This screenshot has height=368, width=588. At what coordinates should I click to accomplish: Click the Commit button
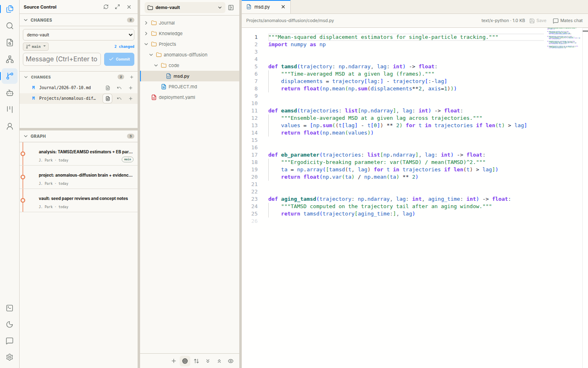[119, 59]
